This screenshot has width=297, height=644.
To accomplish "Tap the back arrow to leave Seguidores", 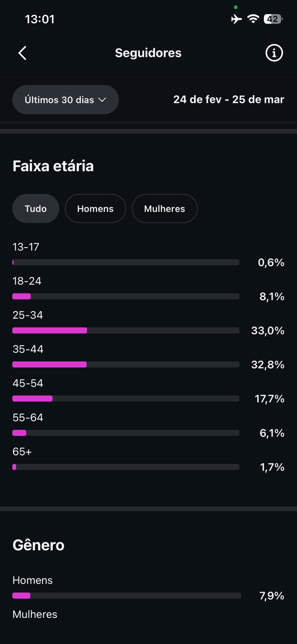I will [22, 53].
